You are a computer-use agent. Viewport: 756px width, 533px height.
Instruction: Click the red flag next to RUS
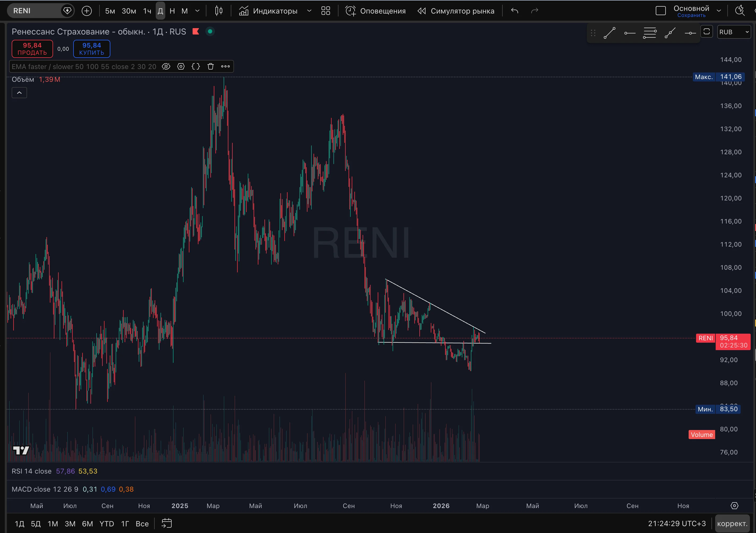point(196,32)
